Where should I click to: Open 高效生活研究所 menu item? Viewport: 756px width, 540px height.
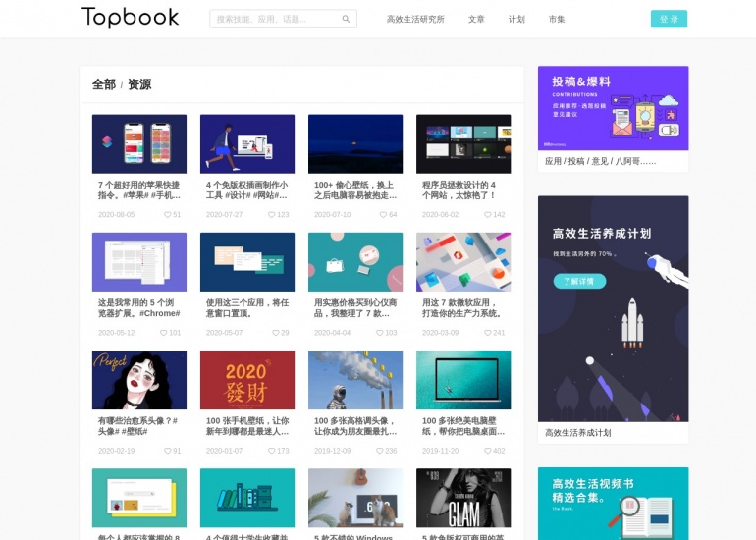[415, 20]
